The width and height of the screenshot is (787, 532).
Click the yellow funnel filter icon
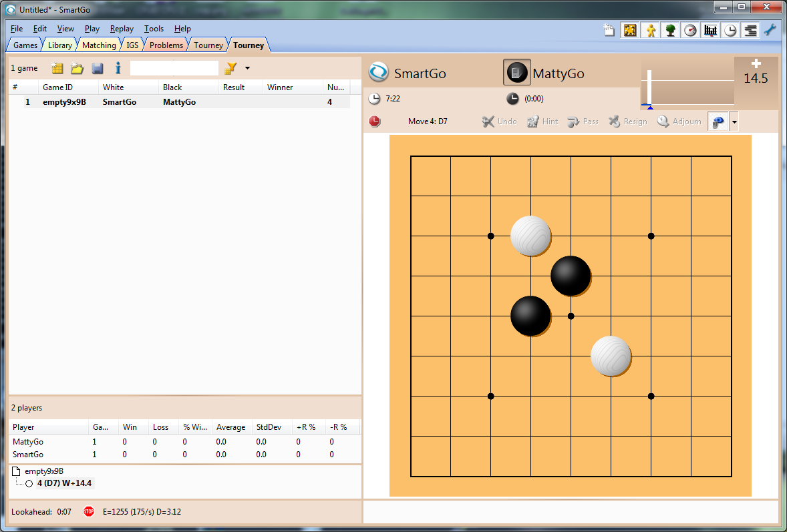[230, 68]
